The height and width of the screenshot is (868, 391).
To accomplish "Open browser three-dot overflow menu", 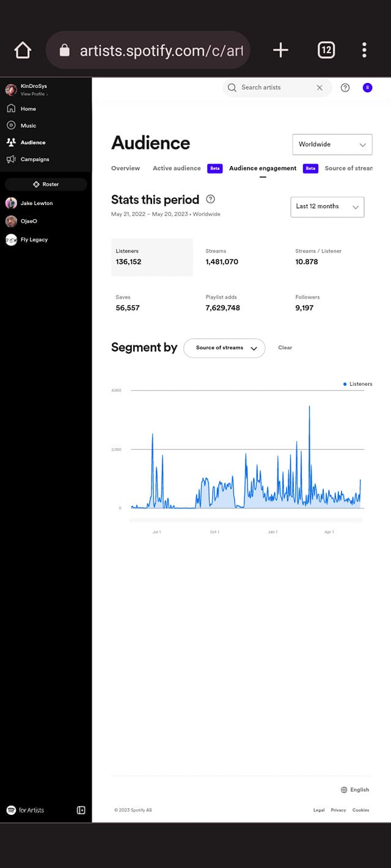I will [364, 50].
